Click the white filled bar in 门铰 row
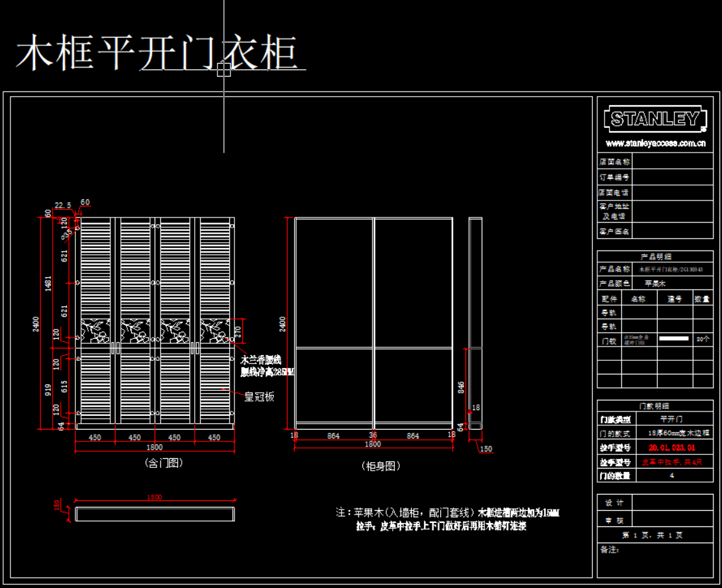 [673, 339]
